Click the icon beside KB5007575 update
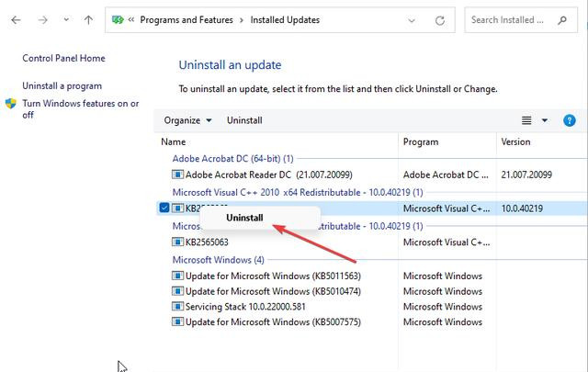This screenshot has height=372, width=588. [x=177, y=321]
